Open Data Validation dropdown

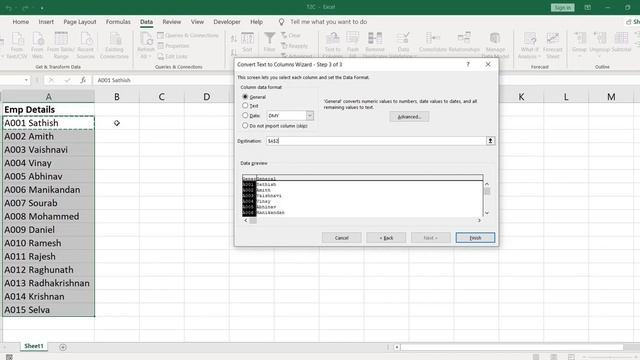416,56
